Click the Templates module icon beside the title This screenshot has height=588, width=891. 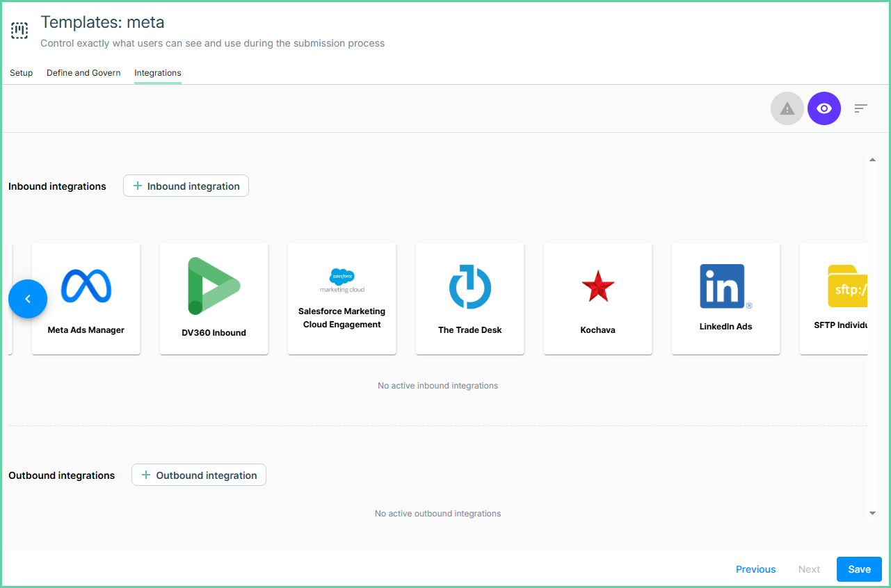[19, 31]
